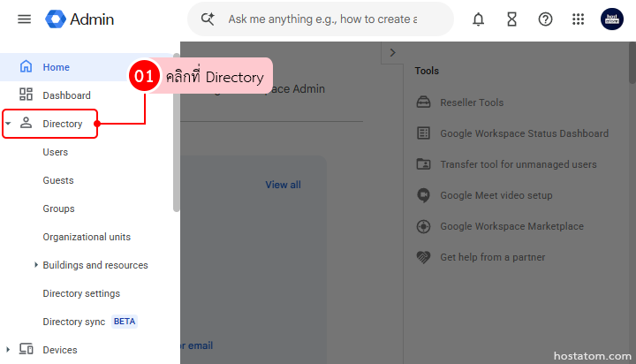Viewport: 636px width, 364px height.
Task: Click the Home house icon
Action: point(26,66)
